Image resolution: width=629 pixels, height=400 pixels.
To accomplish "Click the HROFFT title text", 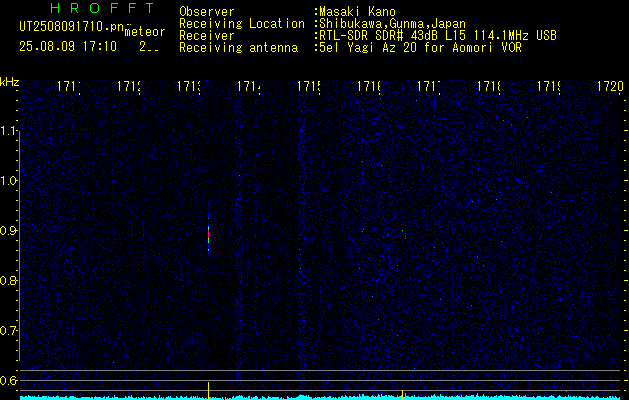I will pos(102,8).
